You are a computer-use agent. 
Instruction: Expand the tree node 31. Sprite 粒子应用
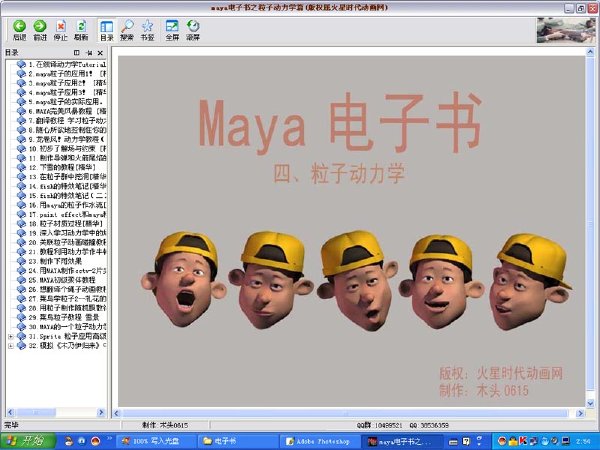(x=11, y=336)
